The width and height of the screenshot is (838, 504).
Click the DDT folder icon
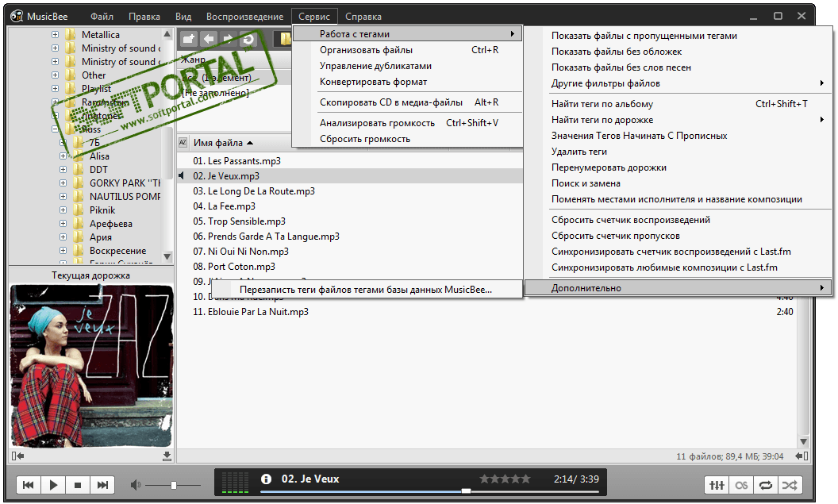click(x=79, y=169)
